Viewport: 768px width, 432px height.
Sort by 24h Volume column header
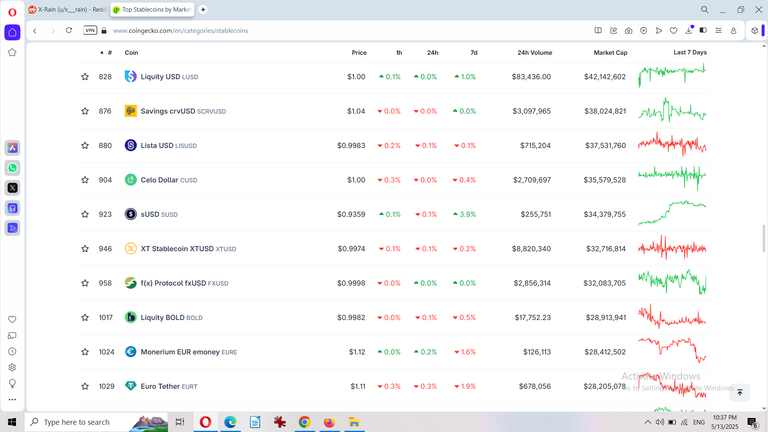(535, 52)
